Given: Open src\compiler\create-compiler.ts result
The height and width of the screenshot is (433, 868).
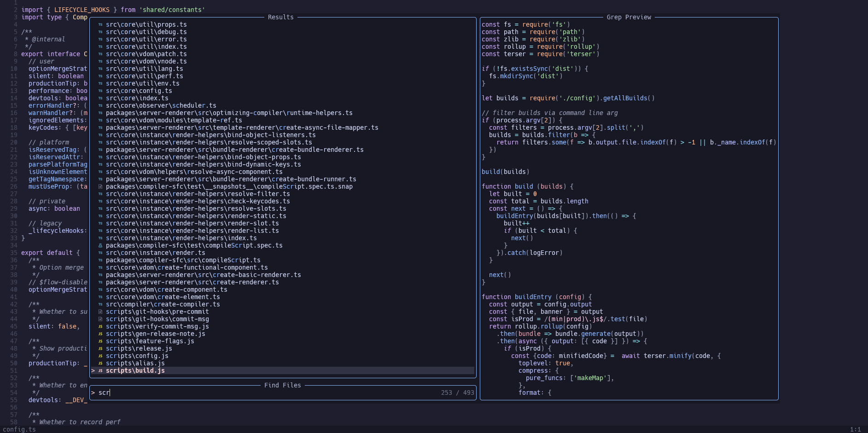Looking at the screenshot, I should pos(163,304).
